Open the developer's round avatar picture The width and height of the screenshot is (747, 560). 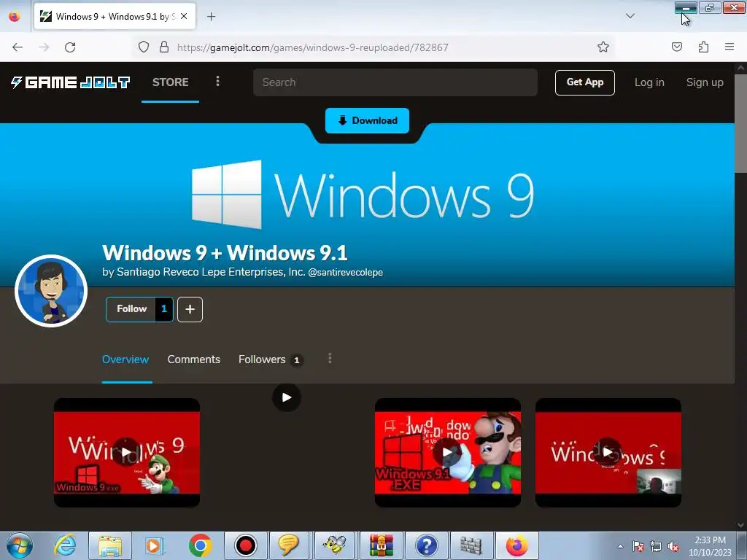[x=51, y=291]
